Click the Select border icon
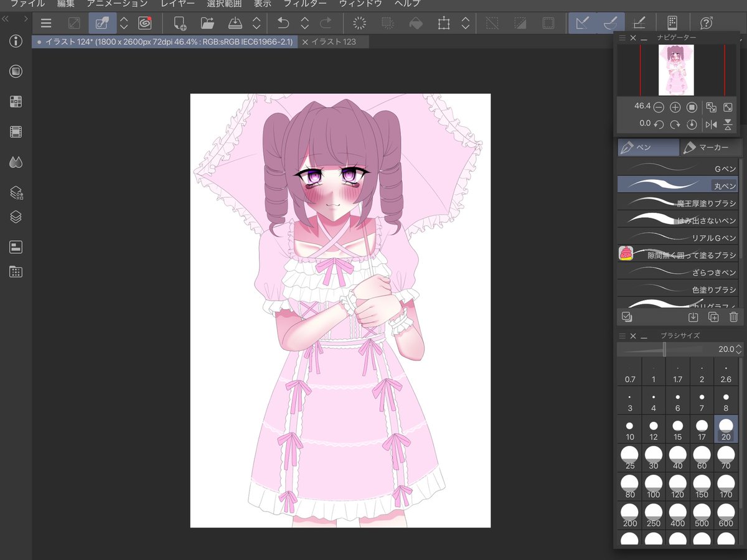Viewport: 747px width, 560px height. (548, 24)
